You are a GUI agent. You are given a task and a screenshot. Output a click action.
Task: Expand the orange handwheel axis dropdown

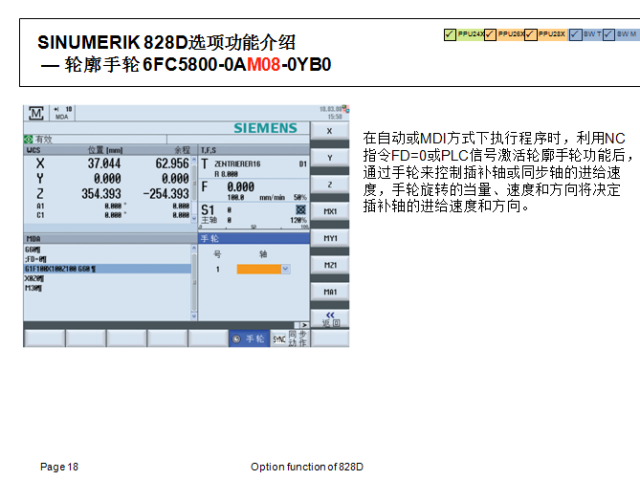click(285, 269)
